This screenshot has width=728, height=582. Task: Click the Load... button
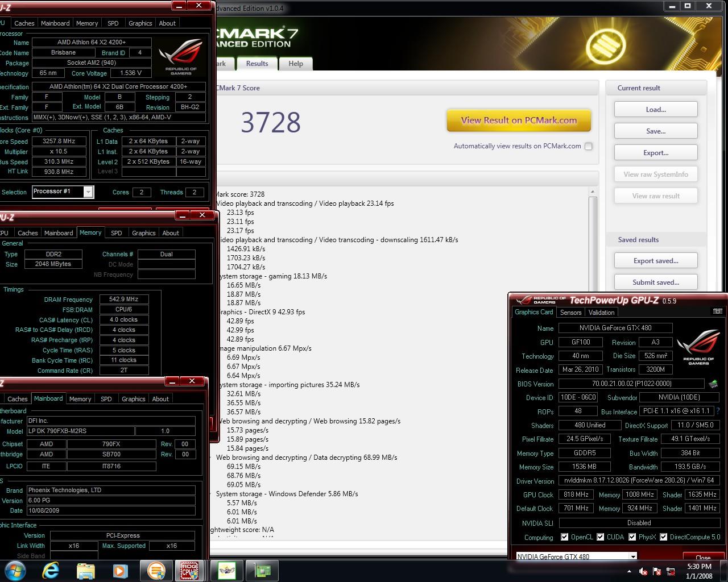click(656, 110)
